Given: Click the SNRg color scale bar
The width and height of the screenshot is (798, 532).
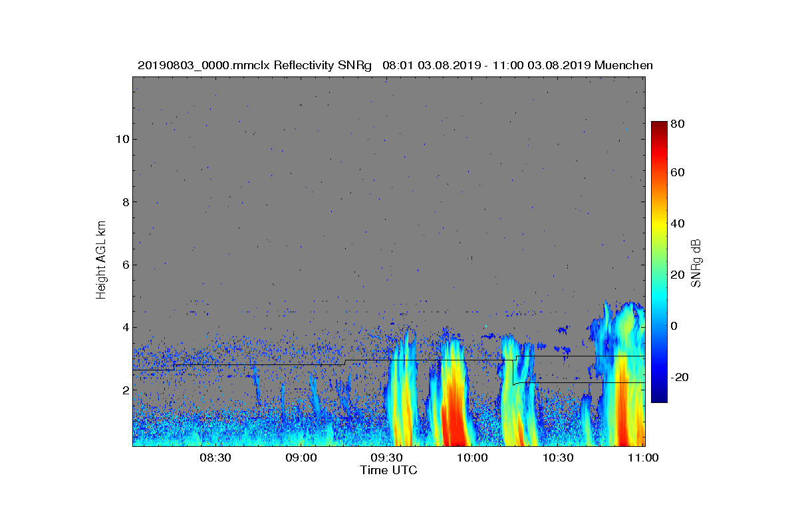Looking at the screenshot, I should pyautogui.click(x=659, y=262).
